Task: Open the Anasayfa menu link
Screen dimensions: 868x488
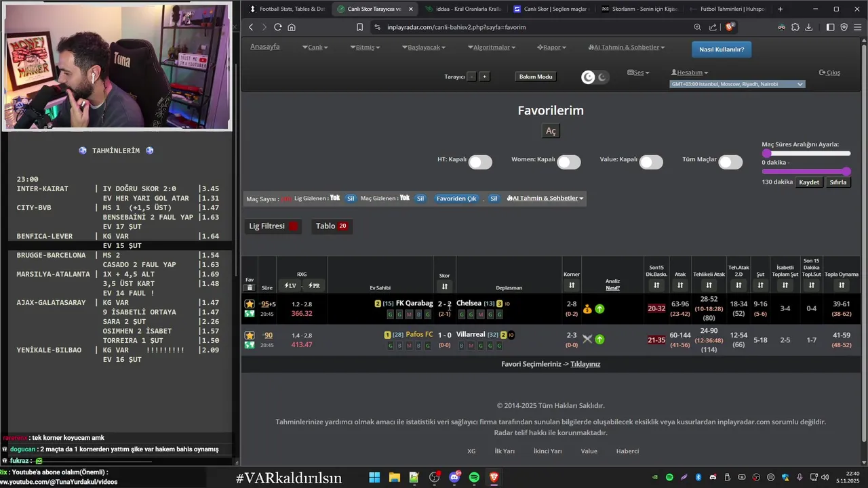Action: (x=265, y=47)
